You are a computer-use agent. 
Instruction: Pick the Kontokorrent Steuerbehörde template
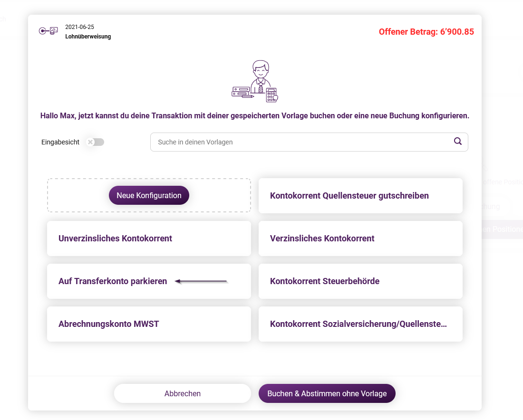(x=360, y=281)
